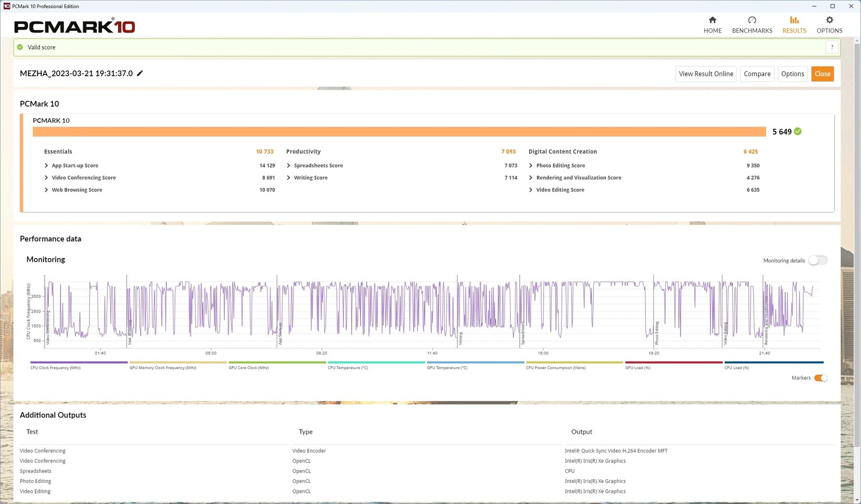Click the Video Encoder type cell

[x=309, y=451]
